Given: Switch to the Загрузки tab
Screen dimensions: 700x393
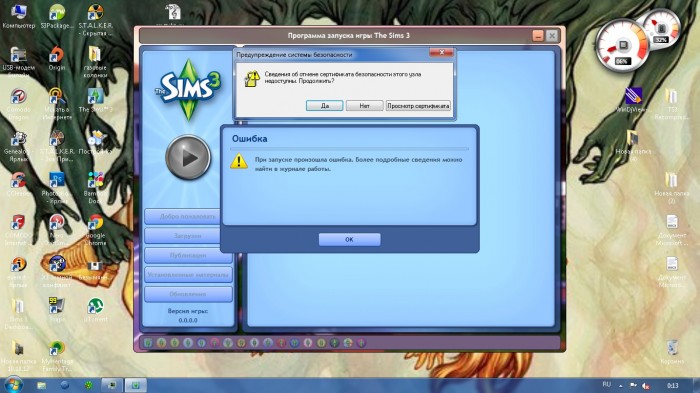Looking at the screenshot, I should pyautogui.click(x=188, y=236).
